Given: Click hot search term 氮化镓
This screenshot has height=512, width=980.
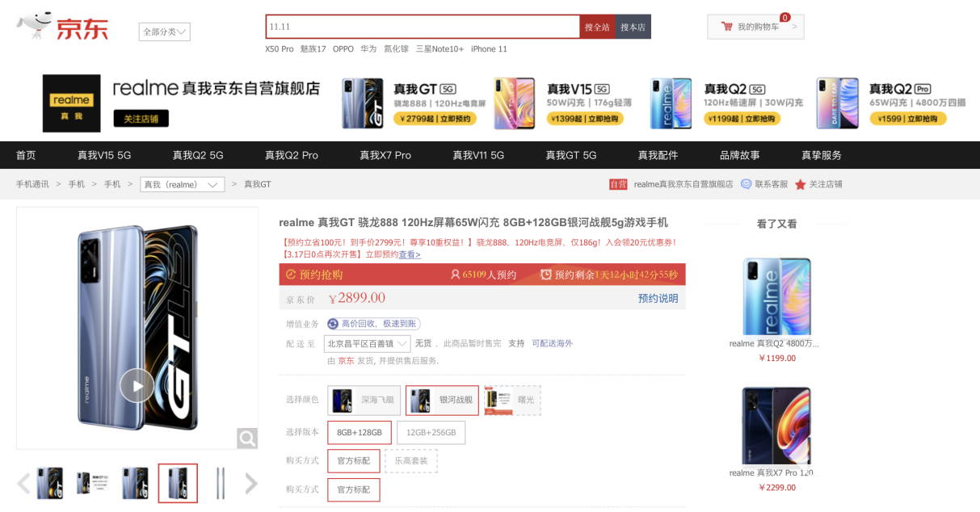Looking at the screenshot, I should pos(396,49).
